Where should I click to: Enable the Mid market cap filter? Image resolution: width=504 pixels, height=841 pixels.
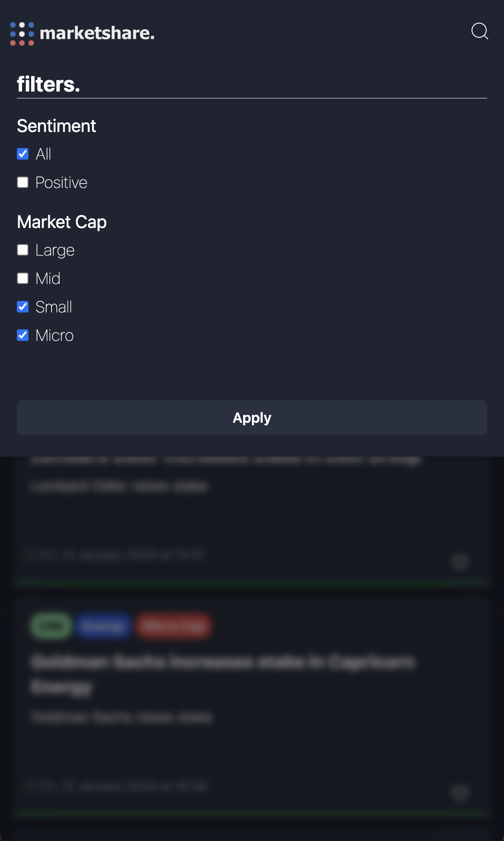[23, 278]
